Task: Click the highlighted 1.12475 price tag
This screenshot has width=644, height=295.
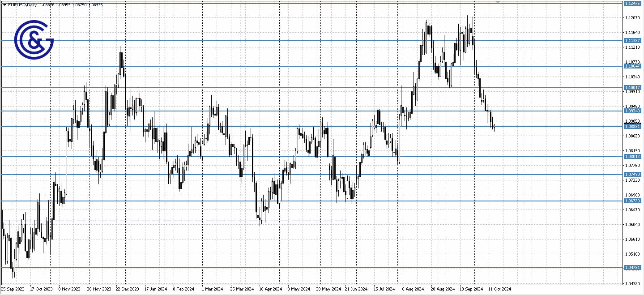Action: coord(632,4)
